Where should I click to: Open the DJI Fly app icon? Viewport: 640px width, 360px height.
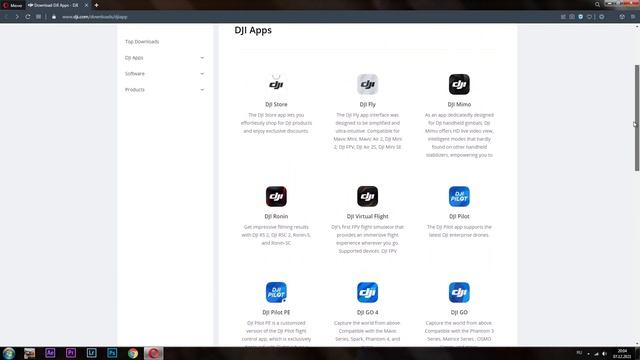pyautogui.click(x=368, y=84)
